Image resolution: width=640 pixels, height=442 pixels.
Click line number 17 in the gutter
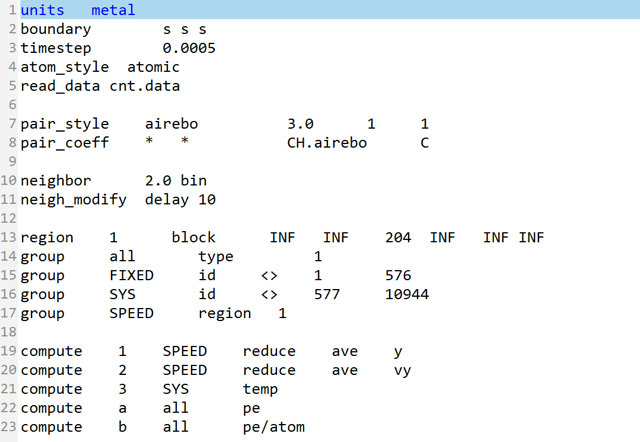pyautogui.click(x=8, y=313)
